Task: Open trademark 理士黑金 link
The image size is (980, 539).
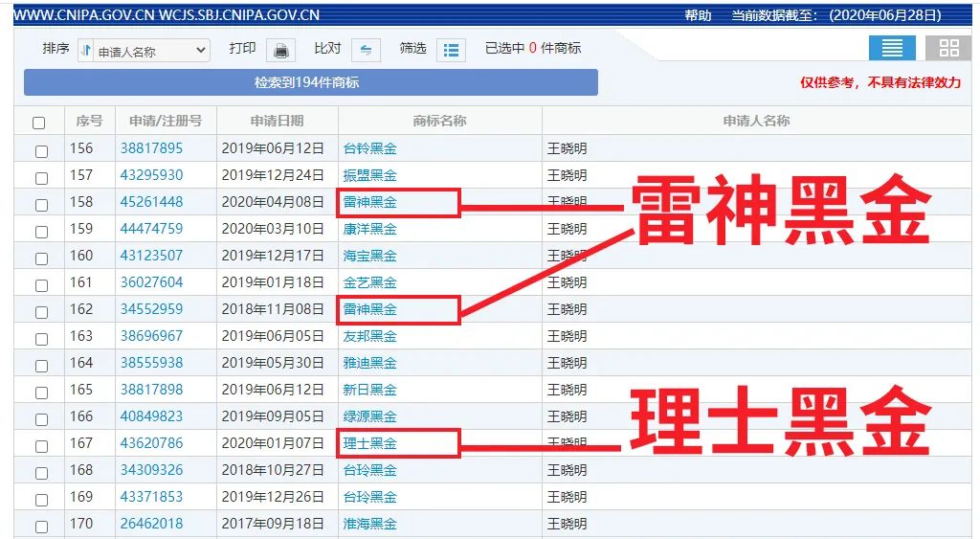Action: click(369, 443)
